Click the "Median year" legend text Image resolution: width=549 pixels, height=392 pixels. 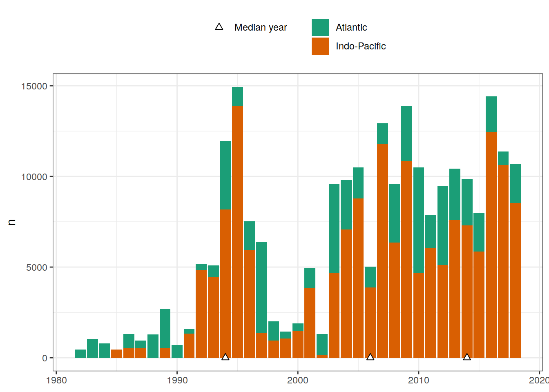[261, 27]
